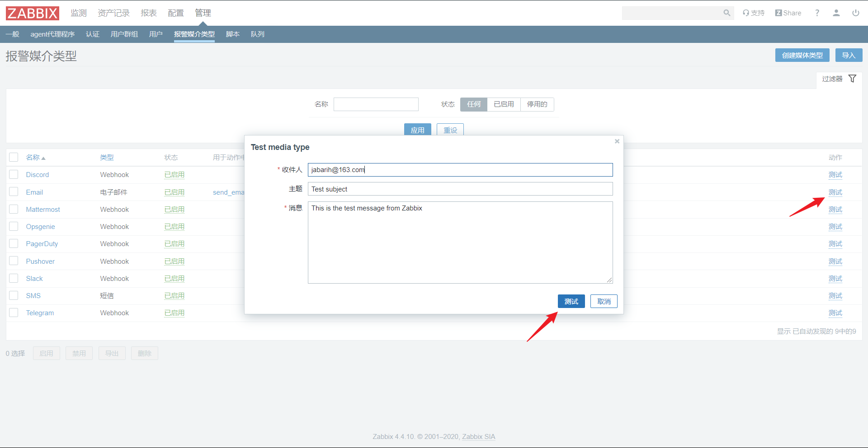Sort by the 类型 column header
The width and height of the screenshot is (868, 448).
coord(107,157)
